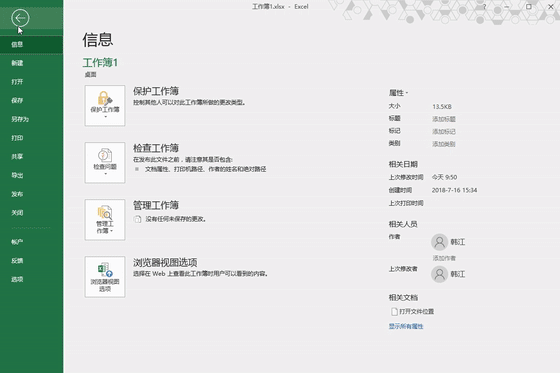Select 打印 in the left menu
Image resolution: width=560 pixels, height=373 pixels.
click(x=31, y=138)
